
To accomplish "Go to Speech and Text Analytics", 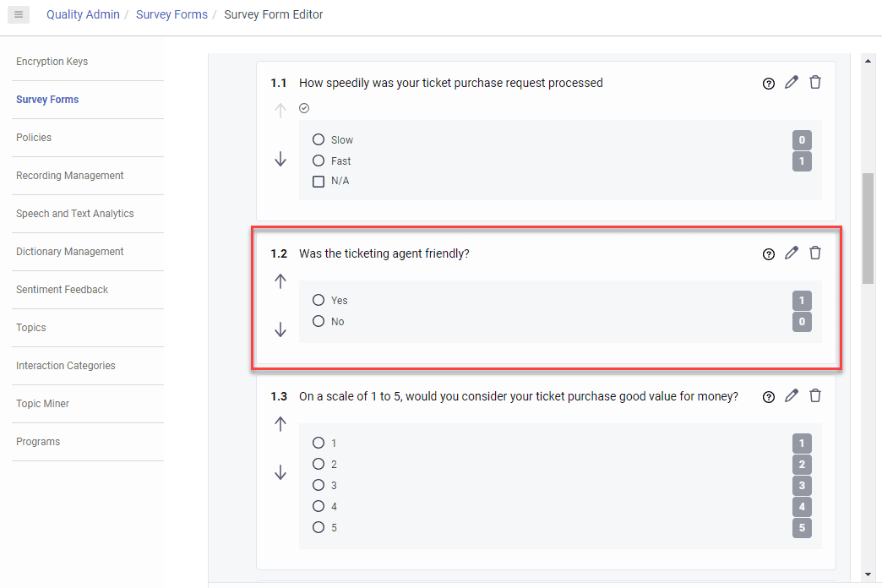I will 75,214.
